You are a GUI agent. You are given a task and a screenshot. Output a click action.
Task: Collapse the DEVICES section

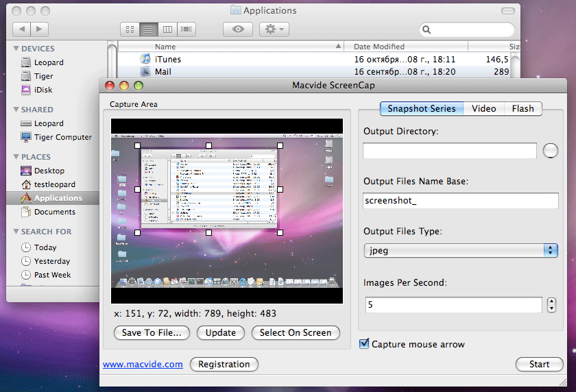tap(16, 49)
